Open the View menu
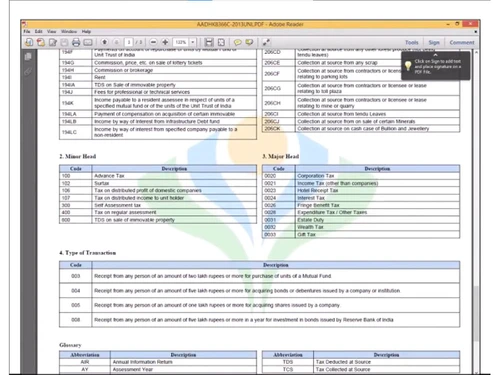This screenshot has width=500, height=375. (51, 32)
